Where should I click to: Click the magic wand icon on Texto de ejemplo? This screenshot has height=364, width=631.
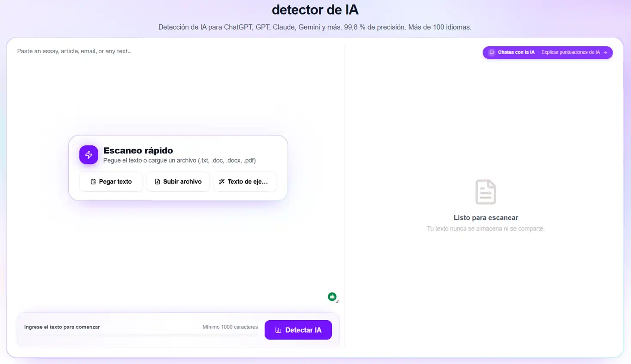[x=222, y=181]
